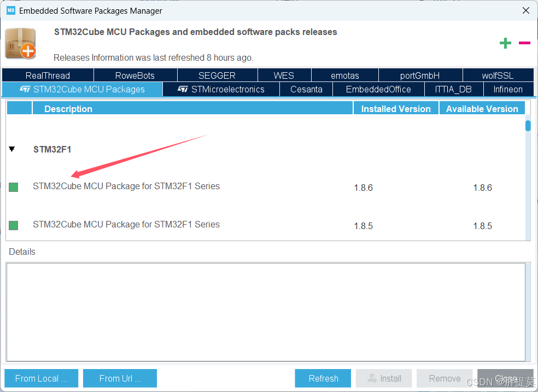This screenshot has width=538, height=392.
Task: Tick the checkbox for STM32F1 package 1.8.6
Action: pyautogui.click(x=13, y=188)
